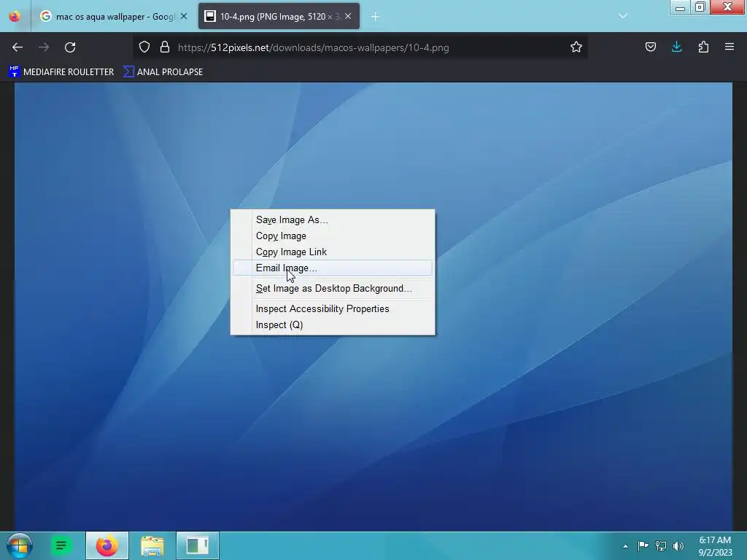Show hidden system tray icons
747x560 pixels.
[625, 546]
